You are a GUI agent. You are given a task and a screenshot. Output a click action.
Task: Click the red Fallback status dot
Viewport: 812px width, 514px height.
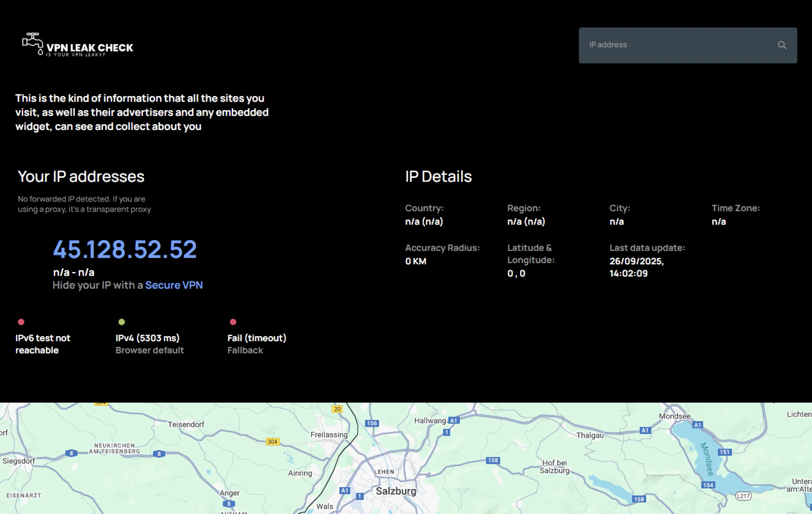pyautogui.click(x=233, y=322)
